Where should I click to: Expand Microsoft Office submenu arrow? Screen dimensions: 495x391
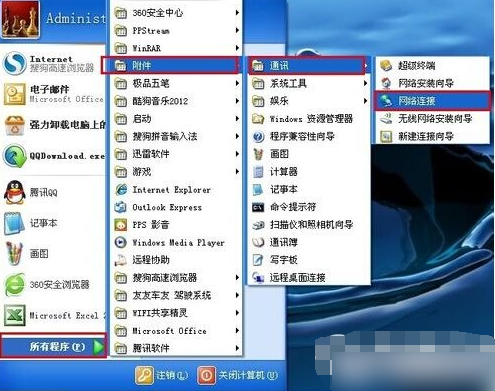pyautogui.click(x=237, y=330)
